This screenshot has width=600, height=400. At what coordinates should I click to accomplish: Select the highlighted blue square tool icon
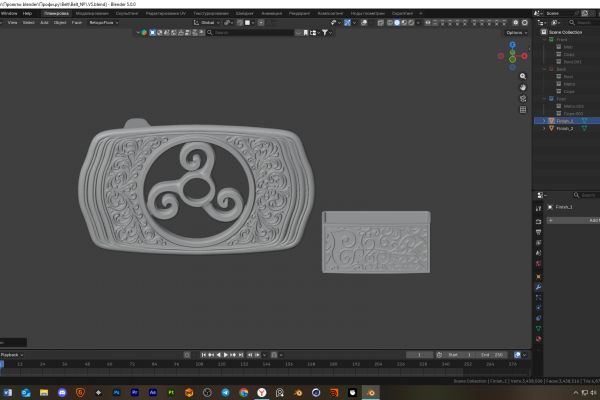coord(152,33)
